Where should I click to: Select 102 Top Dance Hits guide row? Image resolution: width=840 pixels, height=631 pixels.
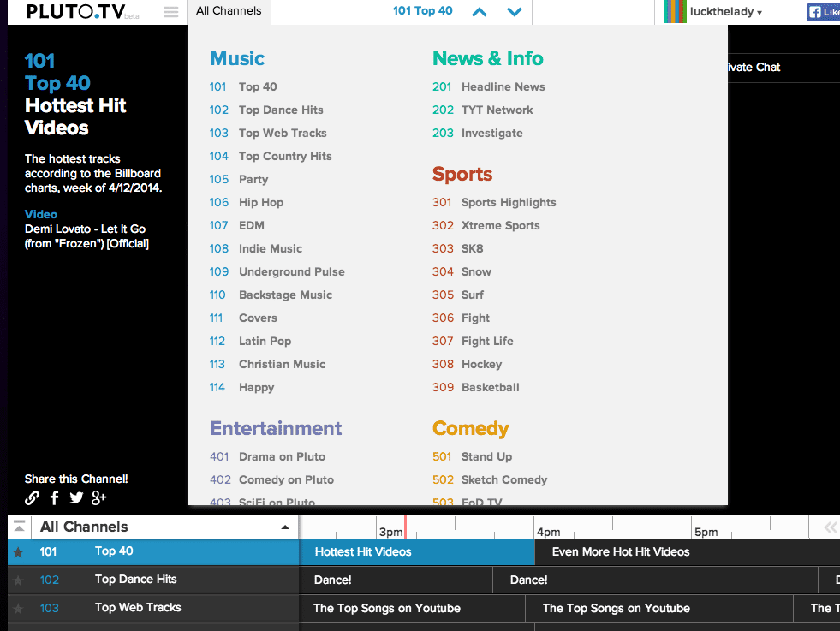pyautogui.click(x=153, y=580)
